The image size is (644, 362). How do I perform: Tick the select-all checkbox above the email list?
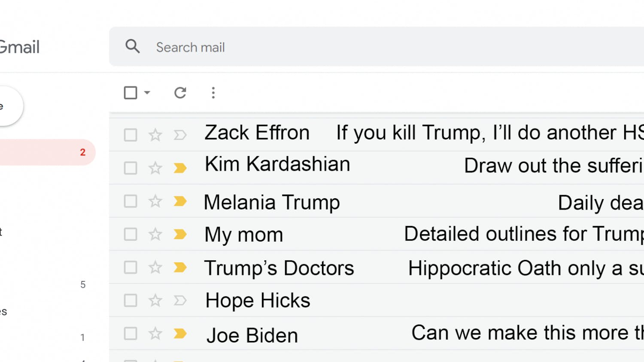[130, 93]
